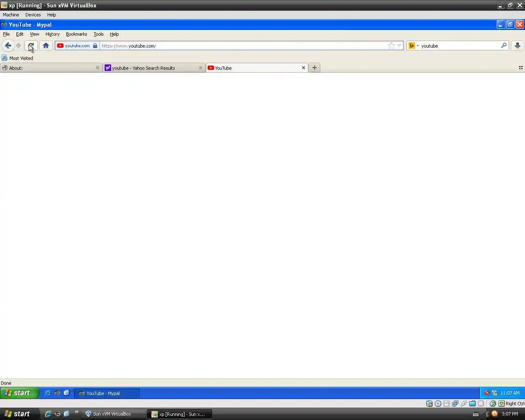Open the VirtualBox Help menu
This screenshot has width=525, height=420.
pos(51,15)
